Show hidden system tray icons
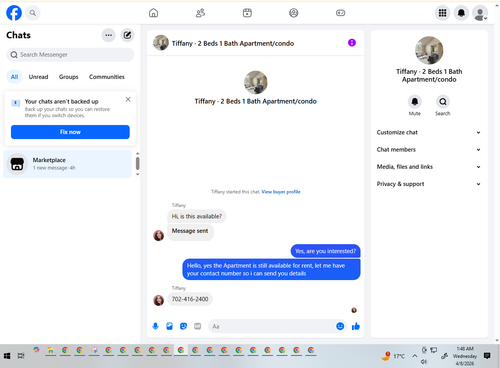The width and height of the screenshot is (500, 368). tap(414, 356)
